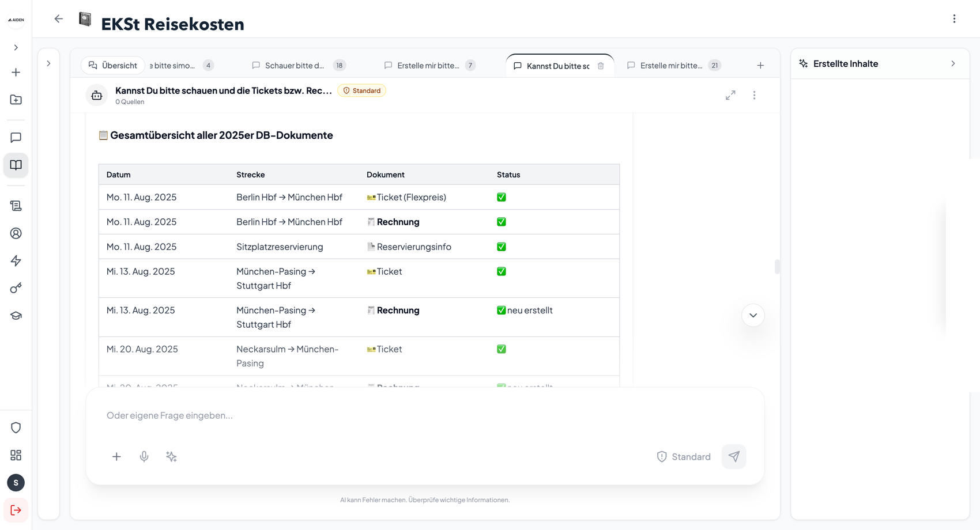Screen dimensions: 980x530
Task: Click the Dokument column header
Action: [385, 175]
